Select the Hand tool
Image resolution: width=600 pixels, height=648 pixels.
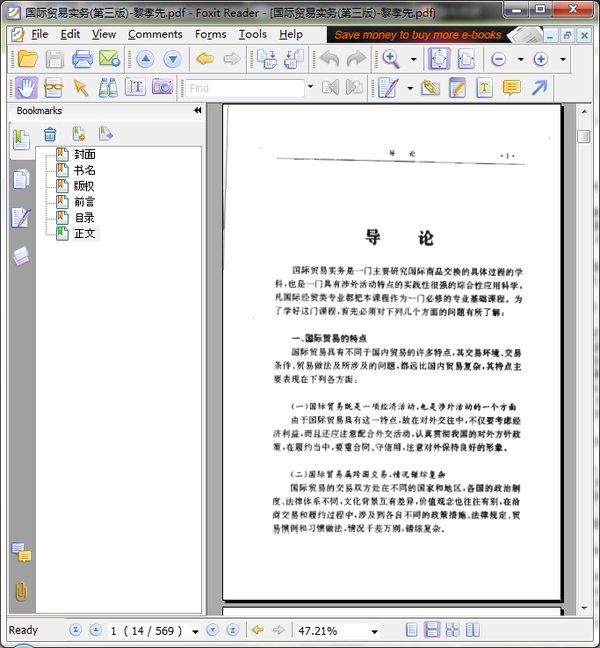pyautogui.click(x=26, y=87)
